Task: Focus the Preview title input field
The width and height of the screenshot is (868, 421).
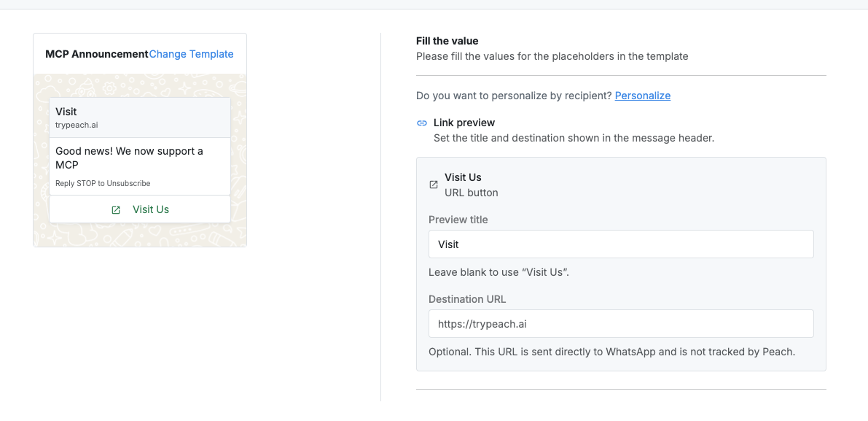Action: [x=621, y=244]
